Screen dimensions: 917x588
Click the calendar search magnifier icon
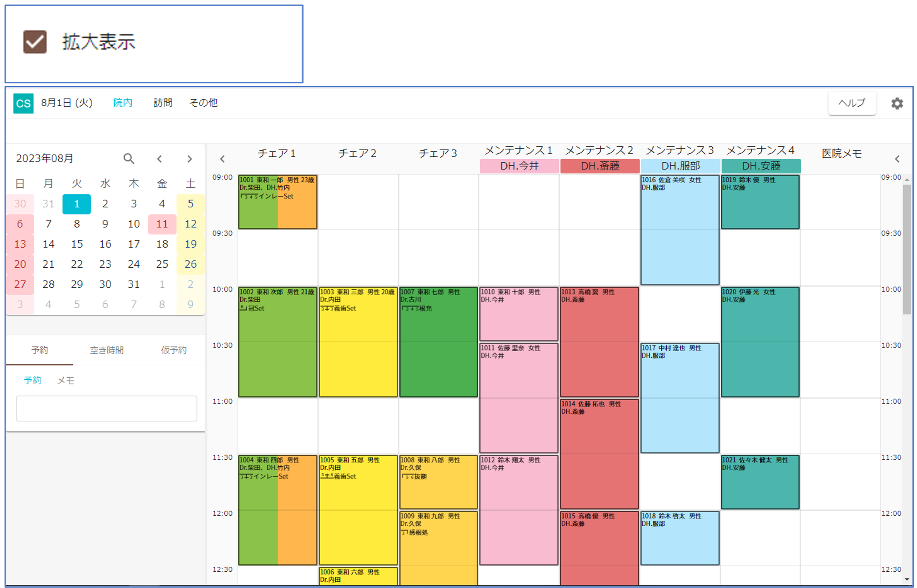point(128,159)
